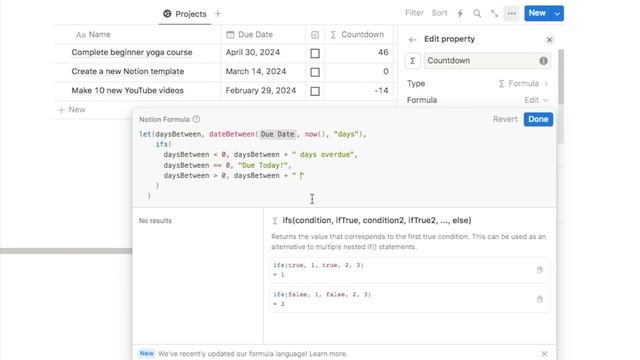Click the Done button in formula editor

[538, 119]
